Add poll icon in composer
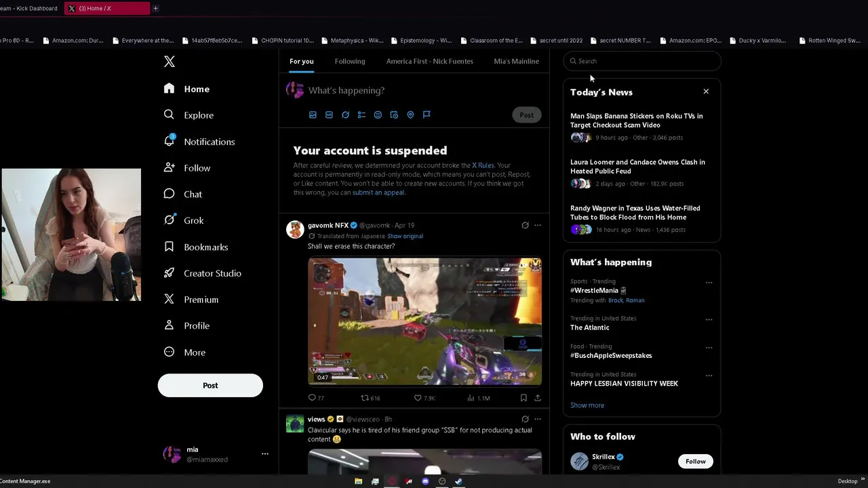Viewport: 868px width, 488px height. pyautogui.click(x=361, y=115)
